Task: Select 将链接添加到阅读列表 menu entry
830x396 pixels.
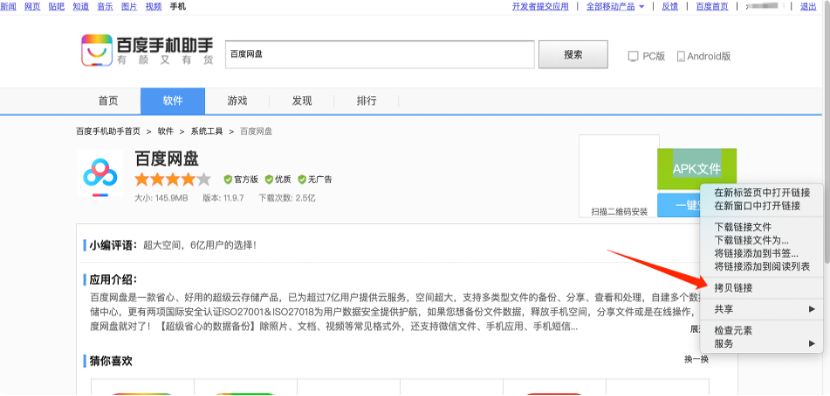Action: coord(761,266)
